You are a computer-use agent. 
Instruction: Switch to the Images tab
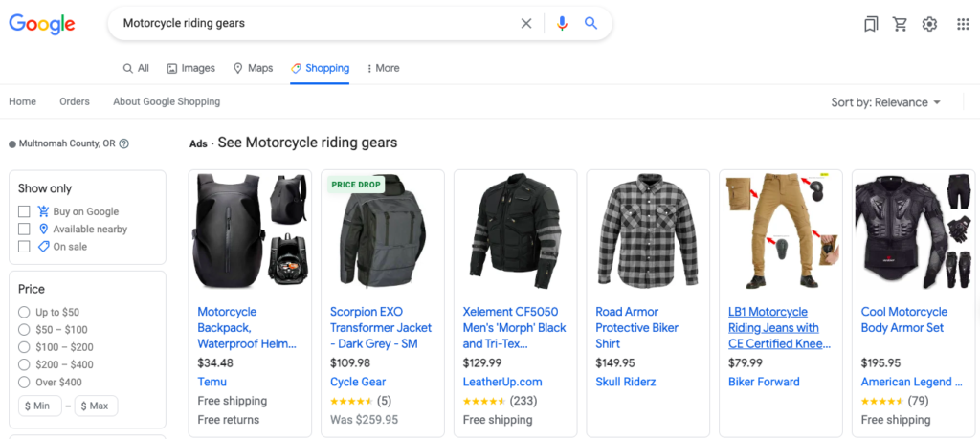click(x=190, y=68)
